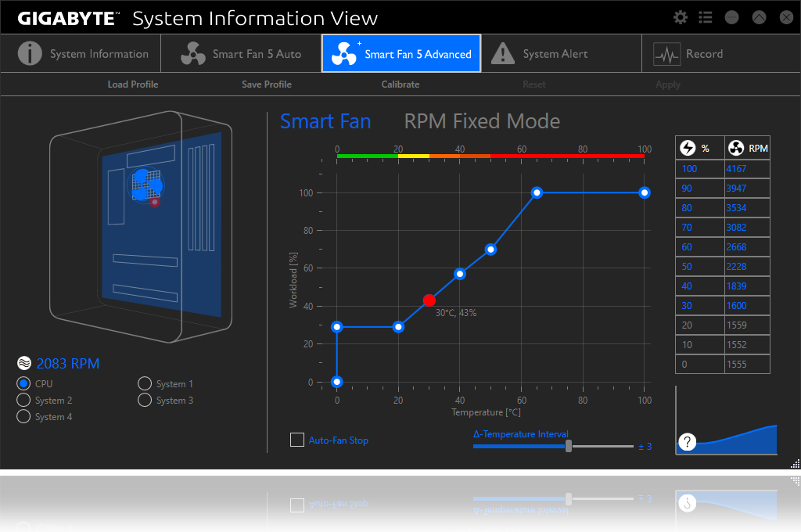Click the fan icon next to 2083 RPM

(23, 363)
